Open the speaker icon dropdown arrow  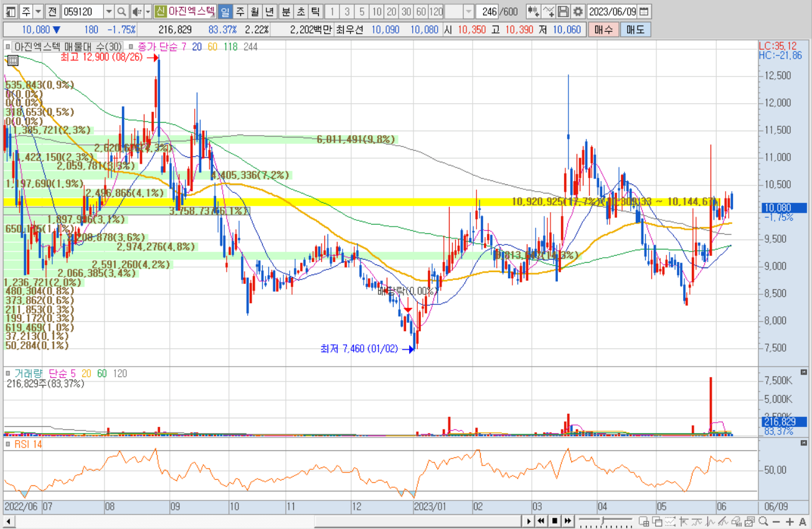click(147, 11)
